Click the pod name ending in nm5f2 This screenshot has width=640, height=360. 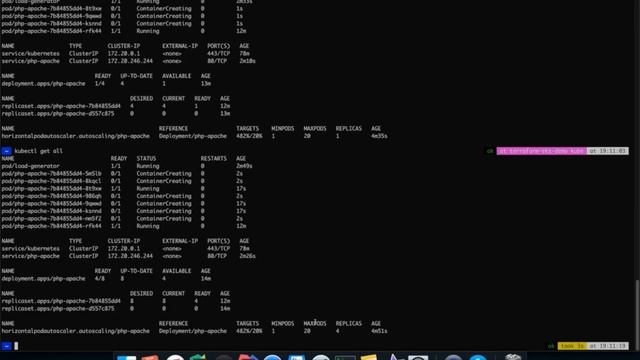(x=51, y=219)
